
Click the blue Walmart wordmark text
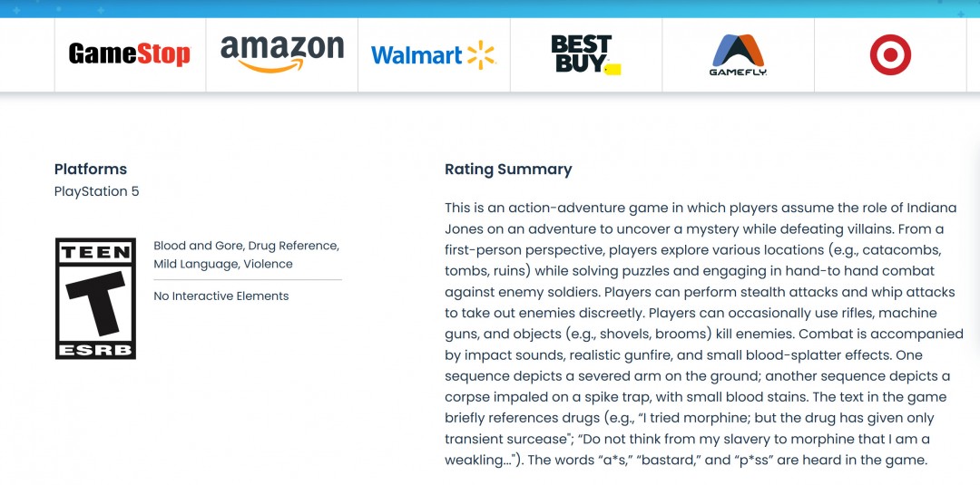(416, 55)
